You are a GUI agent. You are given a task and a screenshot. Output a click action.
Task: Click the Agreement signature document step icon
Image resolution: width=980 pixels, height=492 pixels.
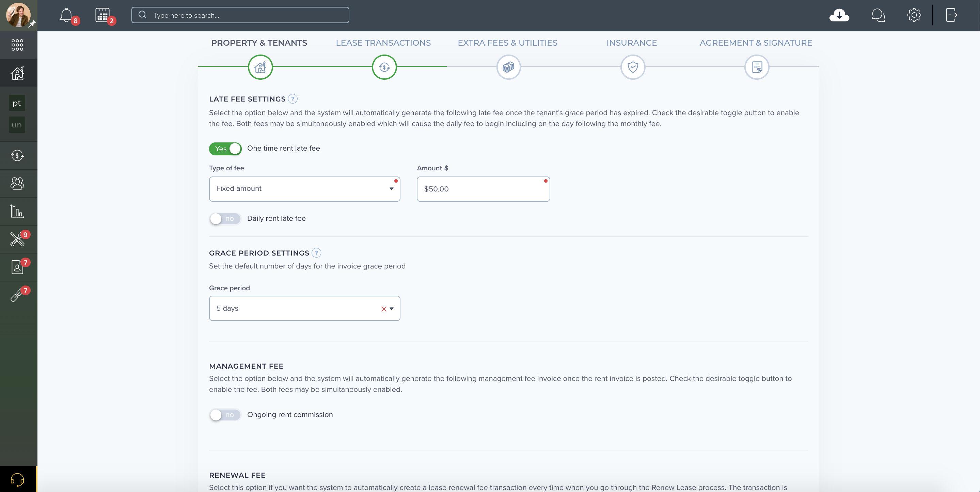coord(757,67)
